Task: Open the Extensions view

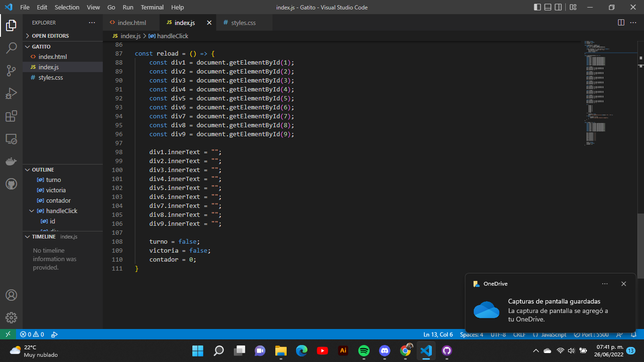Action: coord(11,116)
